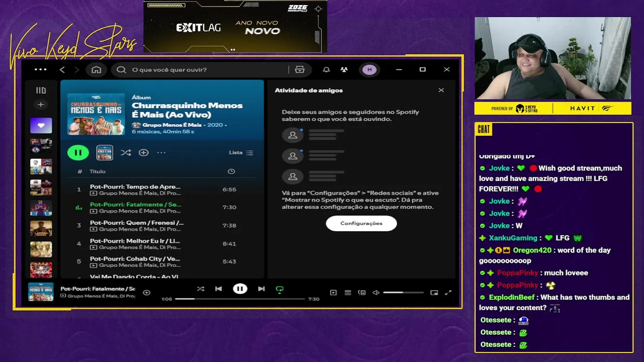Skip to the next track
Image resolution: width=644 pixels, height=362 pixels.
[x=261, y=289]
